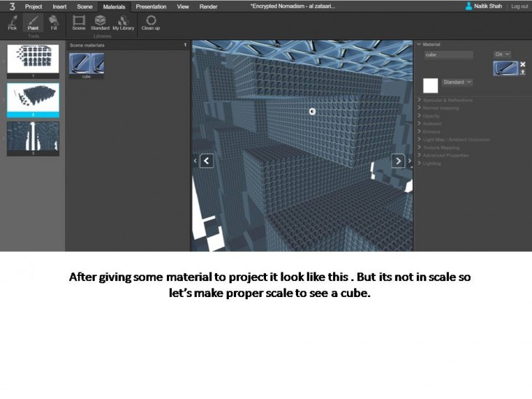Run Clean up on materials
The image size is (532, 399).
[x=151, y=22]
